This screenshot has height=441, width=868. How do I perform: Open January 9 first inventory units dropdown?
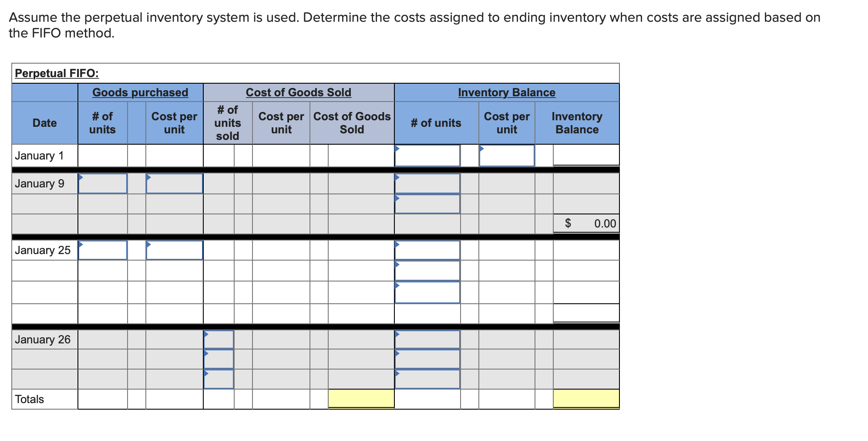click(427, 183)
